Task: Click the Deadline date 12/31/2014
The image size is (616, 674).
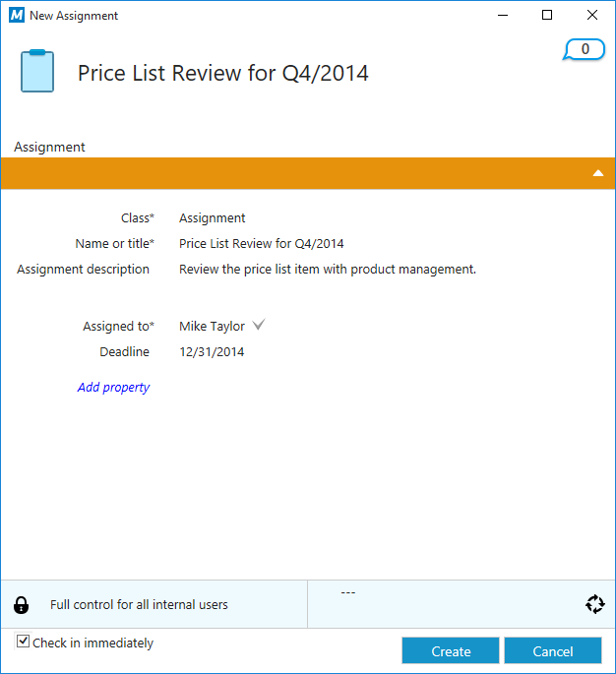Action: point(212,352)
